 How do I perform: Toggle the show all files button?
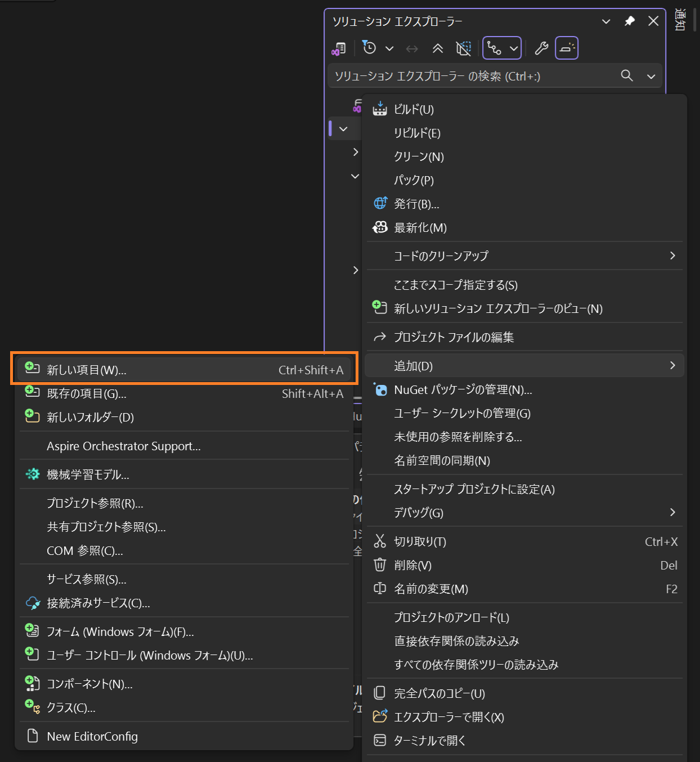click(x=464, y=48)
